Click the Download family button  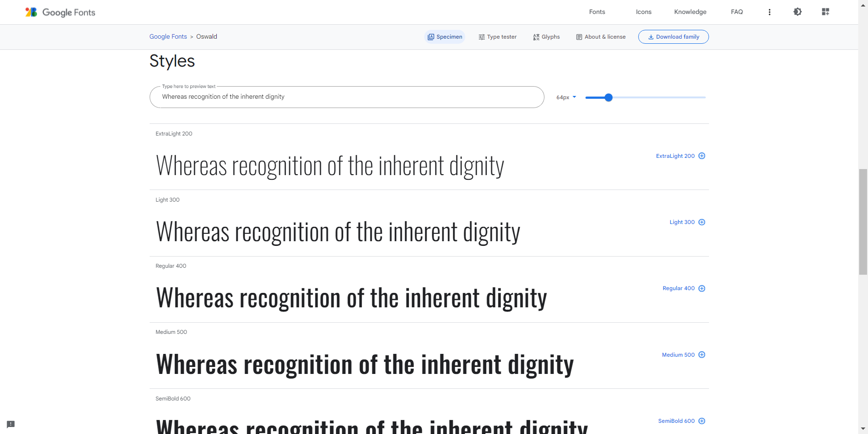673,37
